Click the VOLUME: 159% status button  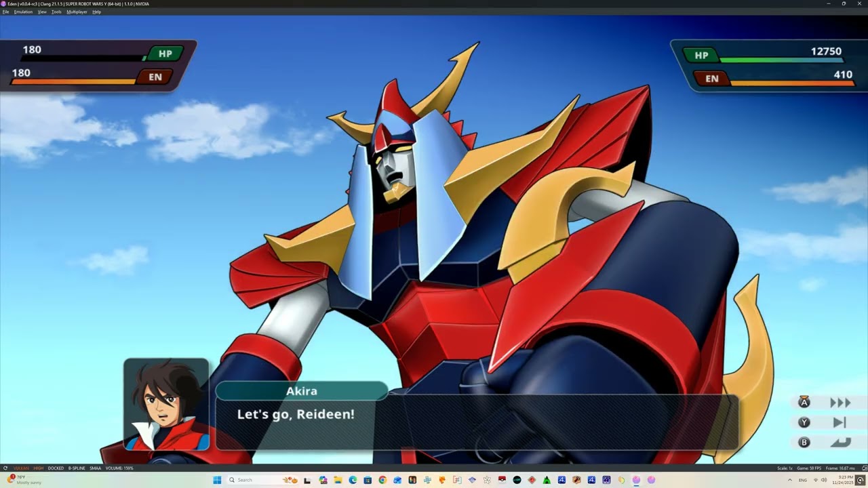[119, 468]
